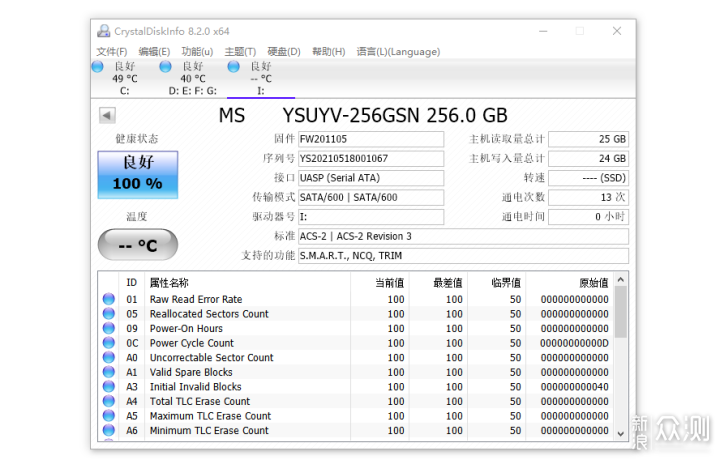Screen dimensions: 720x460
Task: Click the 最差值 column header
Action: pyautogui.click(x=438, y=283)
